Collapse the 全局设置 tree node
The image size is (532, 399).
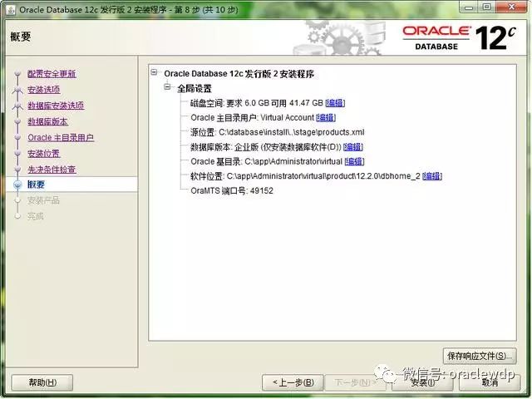(167, 87)
